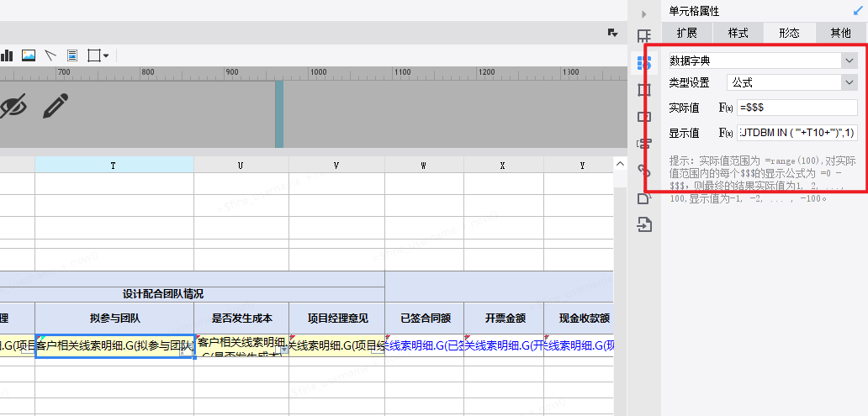The image size is (868, 416).
Task: Switch to the 扩展 tab
Action: pyautogui.click(x=686, y=33)
